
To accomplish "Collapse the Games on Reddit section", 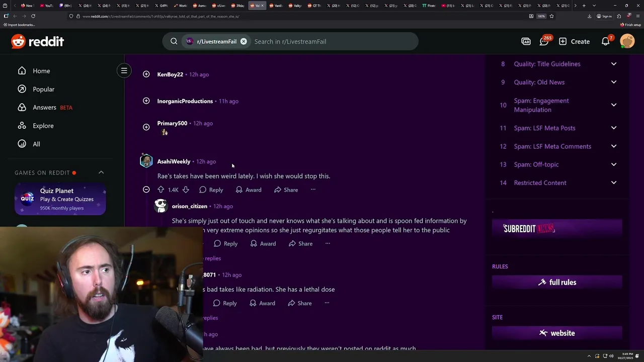I will click(101, 172).
